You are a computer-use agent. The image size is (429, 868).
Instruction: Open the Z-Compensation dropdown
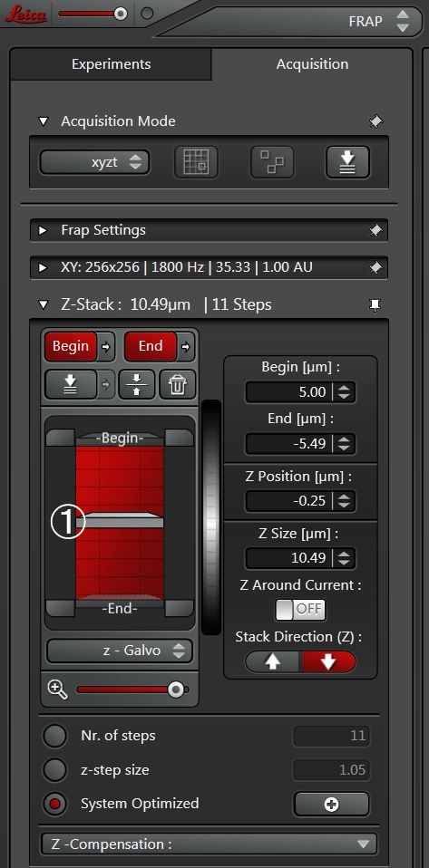coord(209,844)
